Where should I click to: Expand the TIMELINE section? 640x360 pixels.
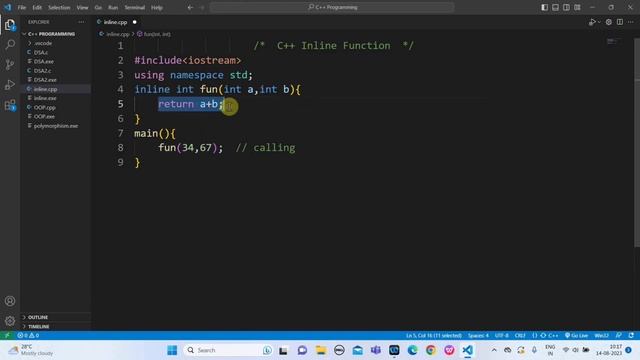click(x=39, y=327)
